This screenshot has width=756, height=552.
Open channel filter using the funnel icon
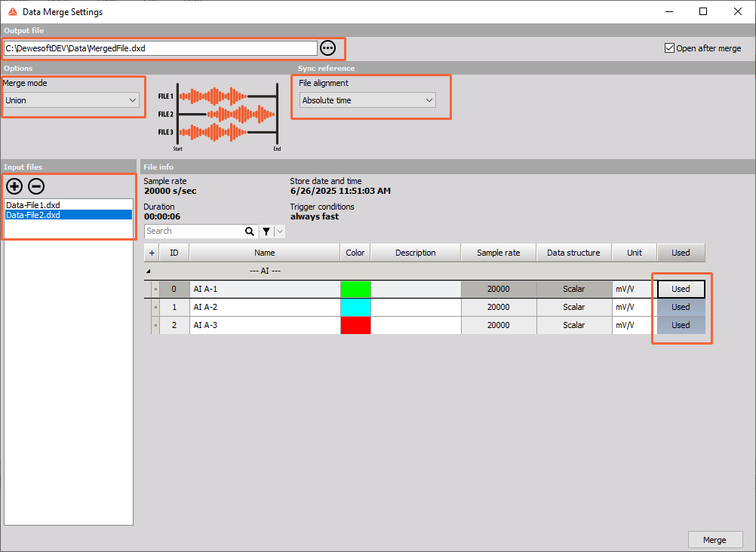266,231
